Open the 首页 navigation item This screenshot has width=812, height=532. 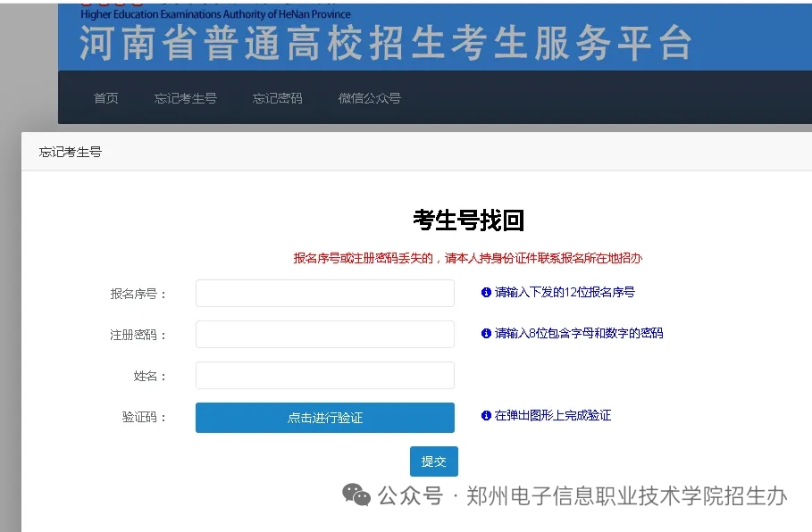point(105,98)
